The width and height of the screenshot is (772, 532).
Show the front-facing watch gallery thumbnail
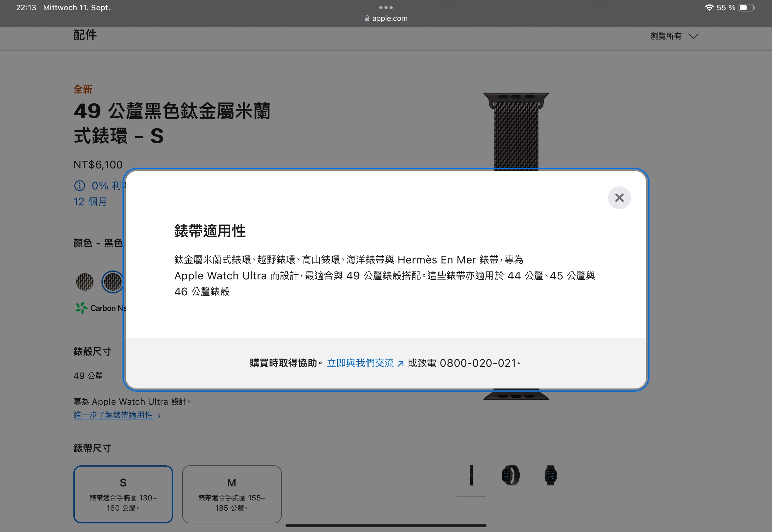click(x=550, y=475)
